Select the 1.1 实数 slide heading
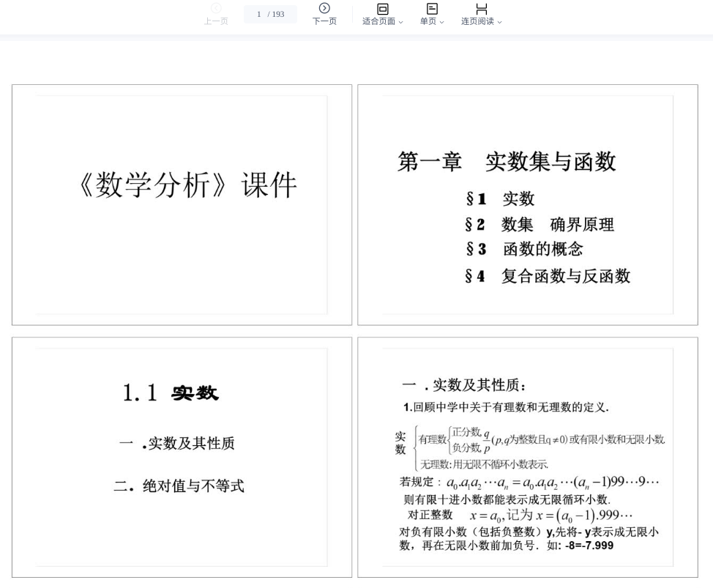The height and width of the screenshot is (588, 713). click(x=171, y=393)
